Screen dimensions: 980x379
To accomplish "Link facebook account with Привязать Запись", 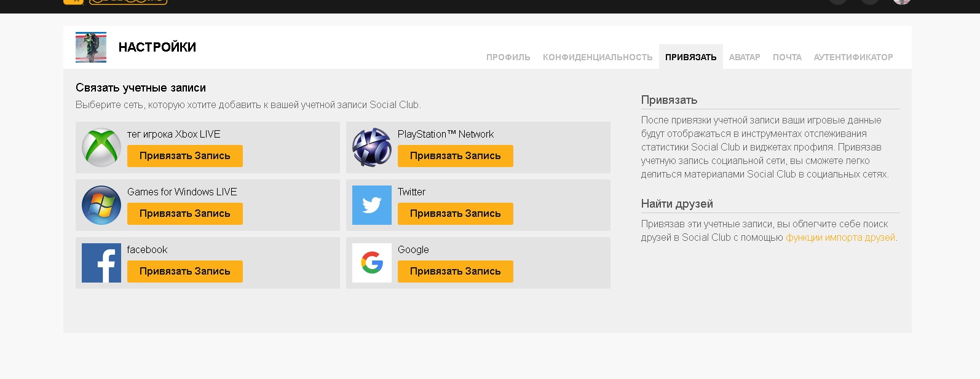I will [185, 272].
